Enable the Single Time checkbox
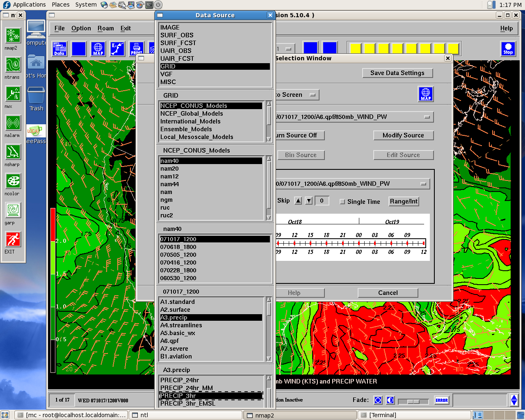The height and width of the screenshot is (420, 525). tap(342, 202)
